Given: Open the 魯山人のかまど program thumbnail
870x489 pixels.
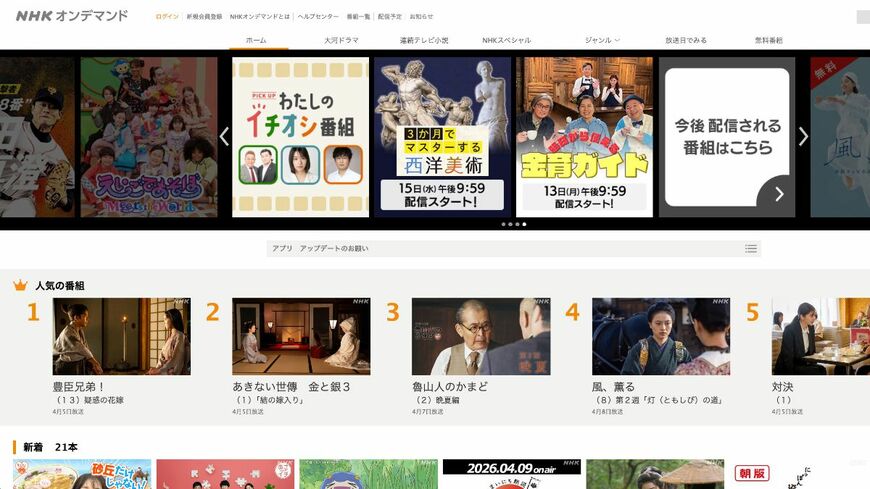Looking at the screenshot, I should coord(481,336).
